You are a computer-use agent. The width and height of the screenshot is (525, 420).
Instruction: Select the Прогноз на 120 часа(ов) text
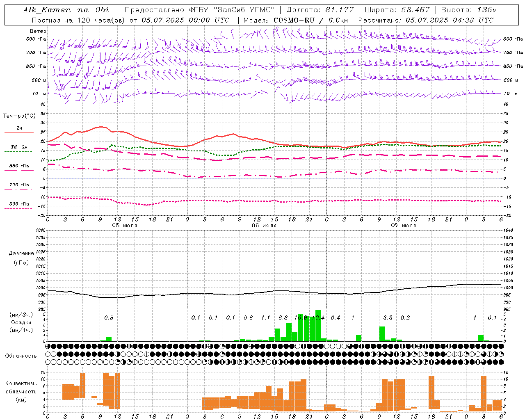click(79, 20)
